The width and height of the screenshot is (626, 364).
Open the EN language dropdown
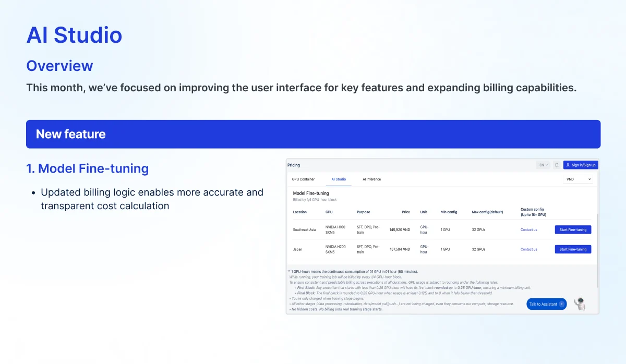(x=543, y=165)
